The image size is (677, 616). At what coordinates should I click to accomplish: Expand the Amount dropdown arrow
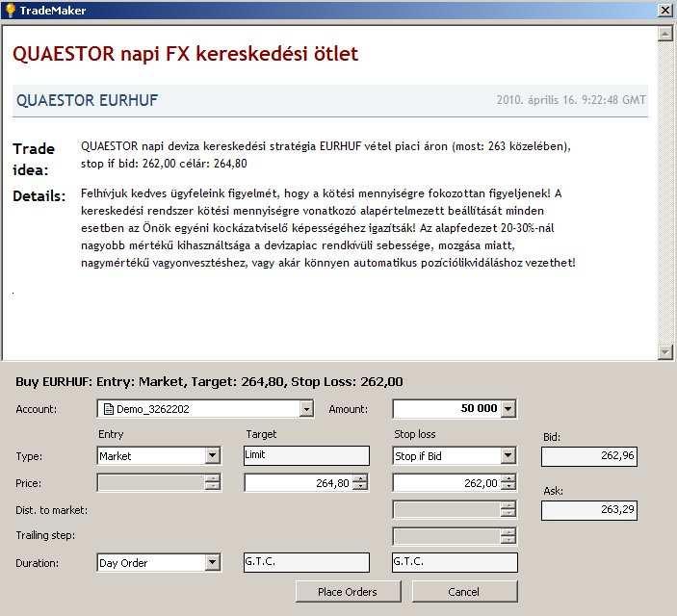click(x=508, y=408)
